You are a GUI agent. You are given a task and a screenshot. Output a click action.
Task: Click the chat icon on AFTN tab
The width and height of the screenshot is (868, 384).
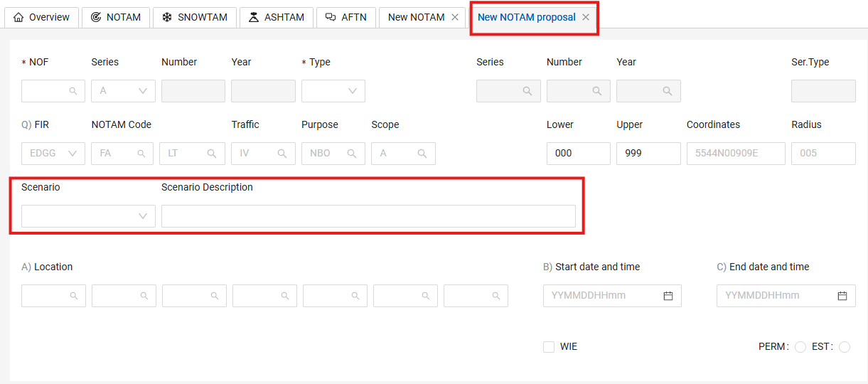coord(331,17)
